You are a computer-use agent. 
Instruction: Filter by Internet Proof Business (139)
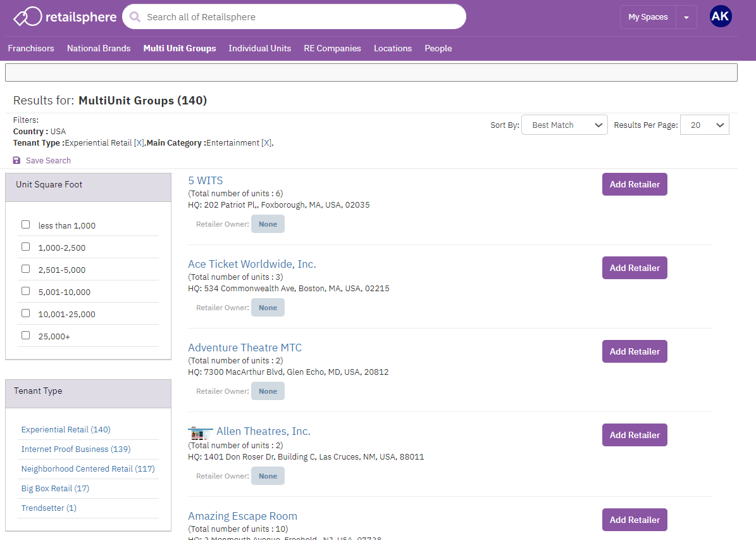[x=76, y=449]
